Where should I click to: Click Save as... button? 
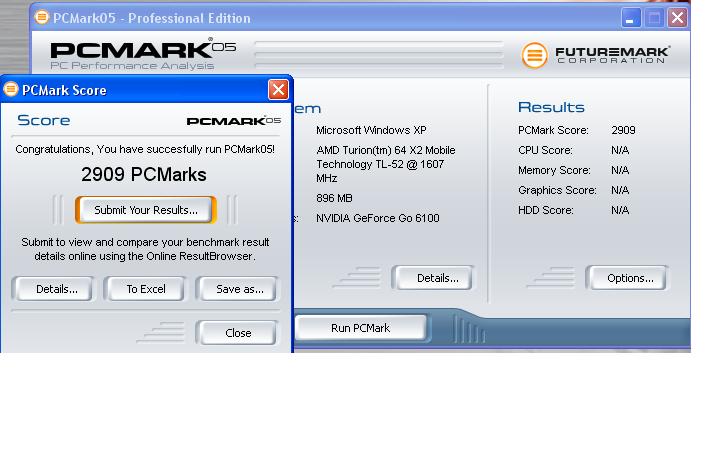click(x=239, y=289)
